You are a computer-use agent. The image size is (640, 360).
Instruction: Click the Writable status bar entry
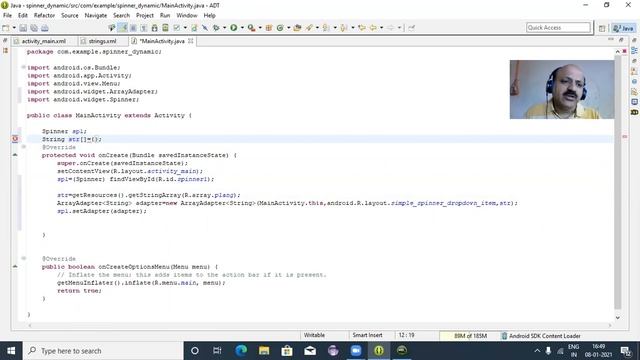(314, 335)
